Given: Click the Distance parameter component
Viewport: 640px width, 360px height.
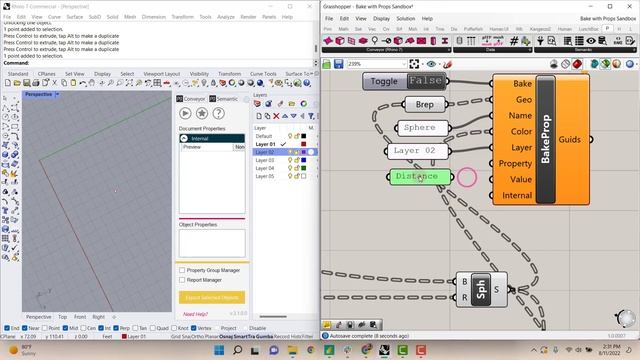Looking at the screenshot, I should click(x=420, y=177).
